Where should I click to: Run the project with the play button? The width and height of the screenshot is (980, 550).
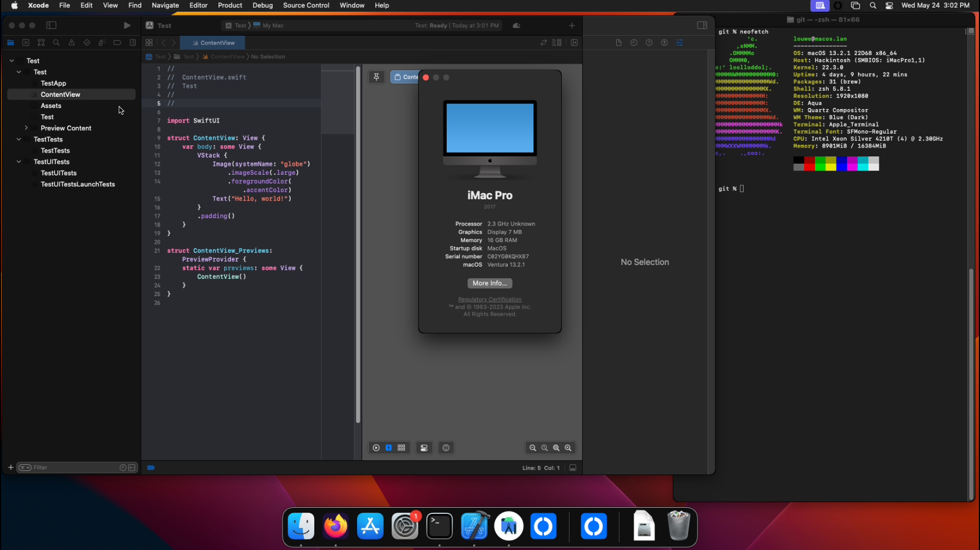coord(127,26)
